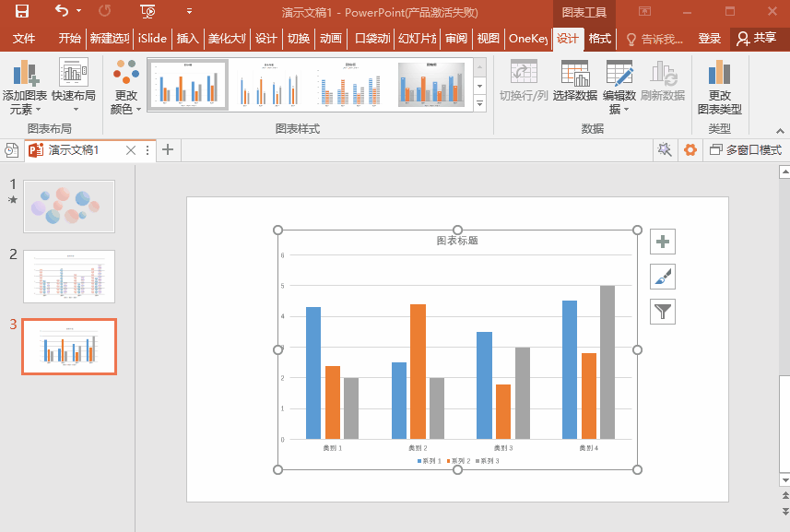This screenshot has width=790, height=532.
Task: Click the vertical scrollbar up arrow
Action: pyautogui.click(x=784, y=172)
